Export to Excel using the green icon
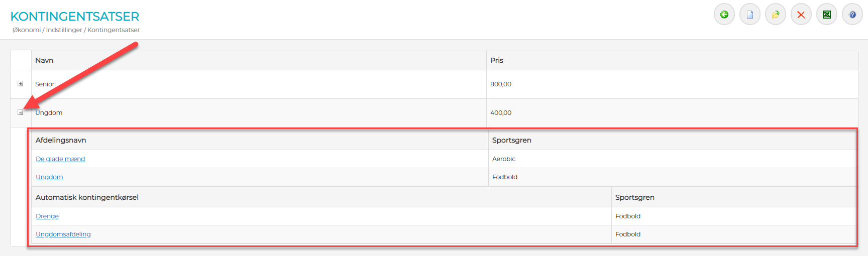 click(826, 15)
